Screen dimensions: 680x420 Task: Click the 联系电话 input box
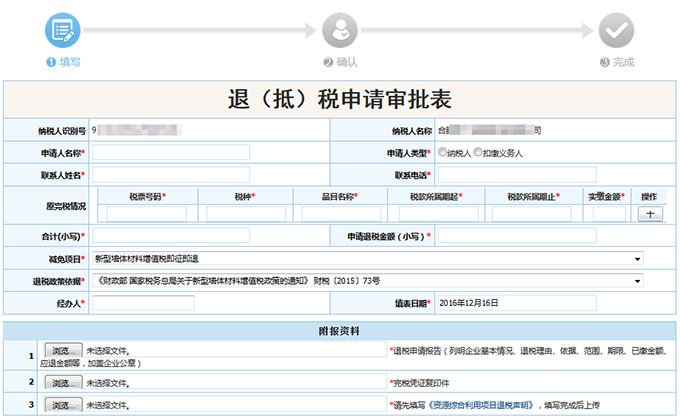tap(517, 175)
